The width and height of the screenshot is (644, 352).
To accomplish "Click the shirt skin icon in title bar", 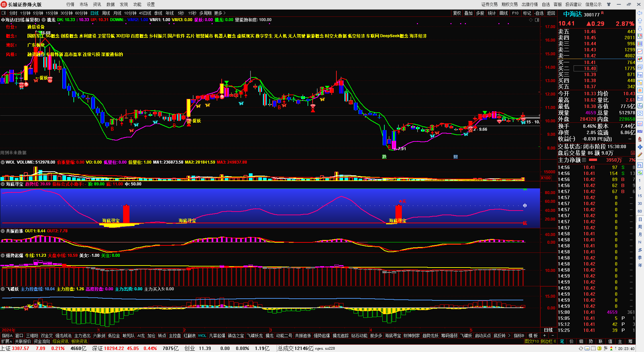I will click(609, 4).
